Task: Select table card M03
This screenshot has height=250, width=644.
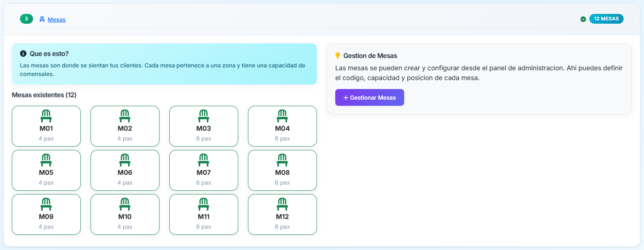Action: coord(204,126)
